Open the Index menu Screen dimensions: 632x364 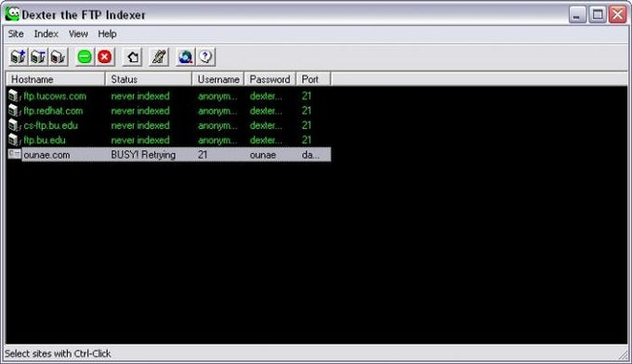46,33
